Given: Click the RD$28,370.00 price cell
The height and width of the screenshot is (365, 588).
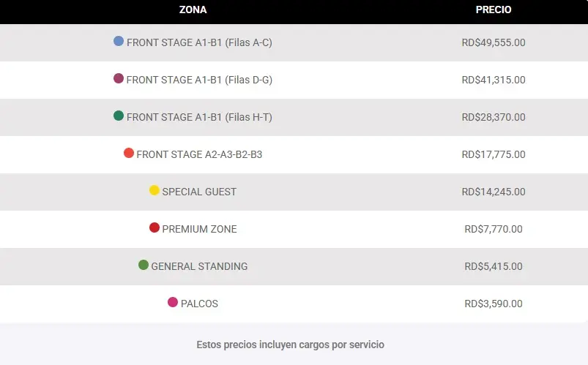Looking at the screenshot, I should coord(494,117).
